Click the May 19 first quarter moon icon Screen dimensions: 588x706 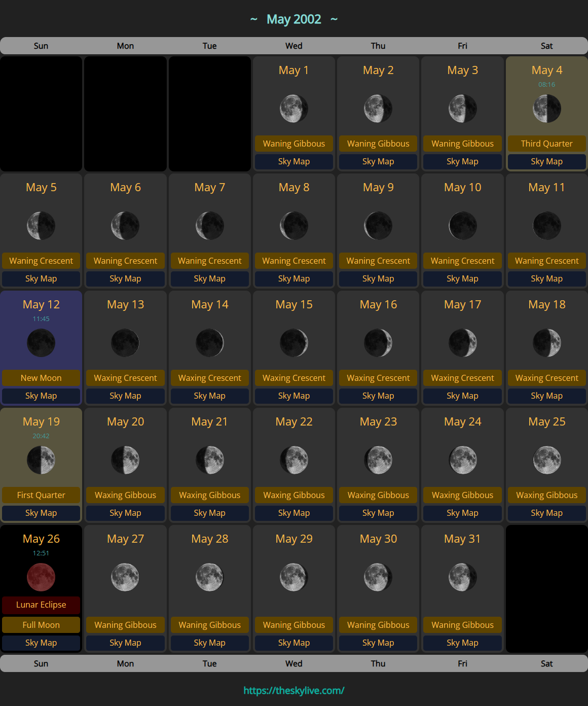[x=41, y=460]
